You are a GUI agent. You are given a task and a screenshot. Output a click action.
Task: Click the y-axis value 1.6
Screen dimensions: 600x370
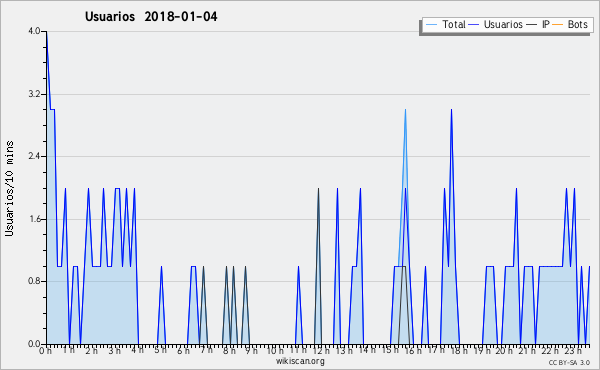click(34, 219)
